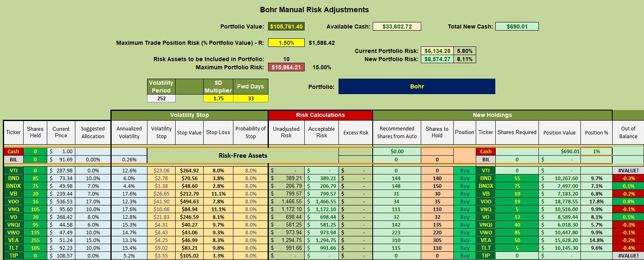Image resolution: width=644 pixels, height=260 pixels.
Task: Select VEA position percent 14.8%
Action: (x=596, y=240)
